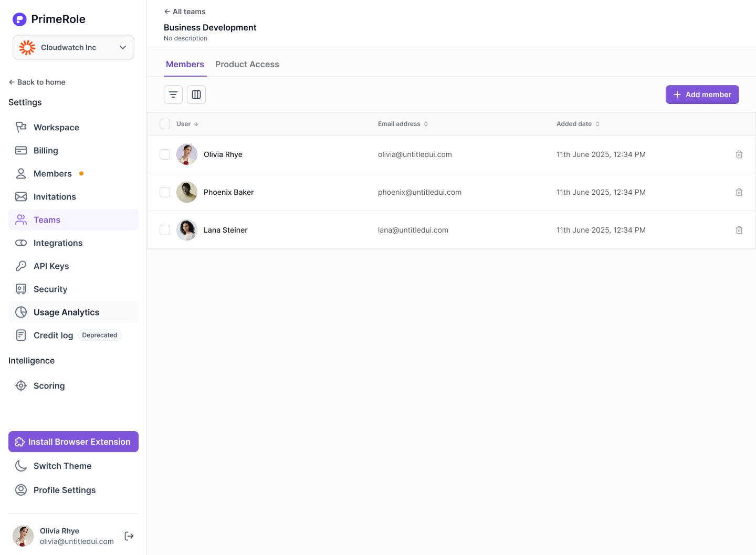Image resolution: width=756 pixels, height=555 pixels.
Task: Delete Olivia Rhye using the trash icon
Action: 739,154
